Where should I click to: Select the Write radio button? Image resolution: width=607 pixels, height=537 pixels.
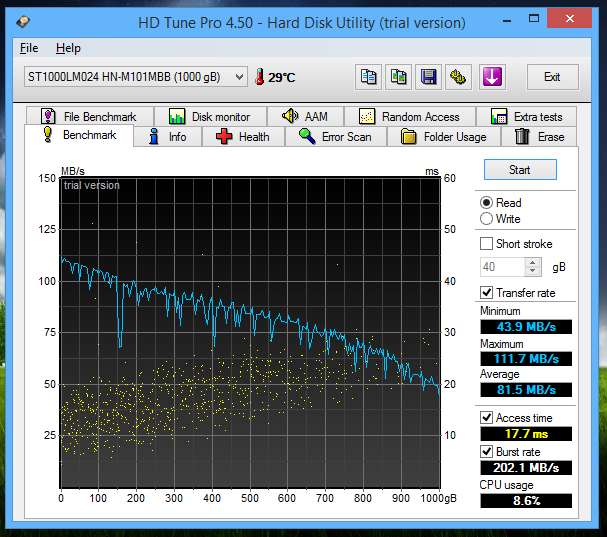pos(487,218)
